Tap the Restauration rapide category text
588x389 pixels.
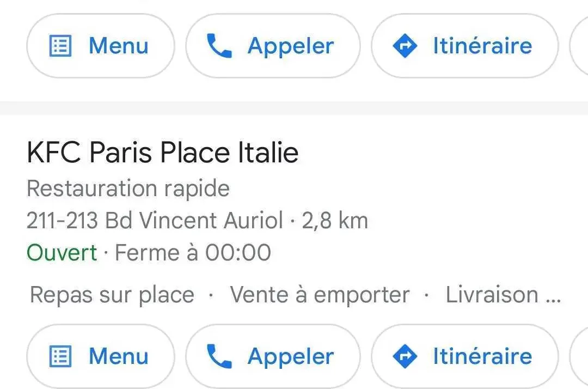128,189
